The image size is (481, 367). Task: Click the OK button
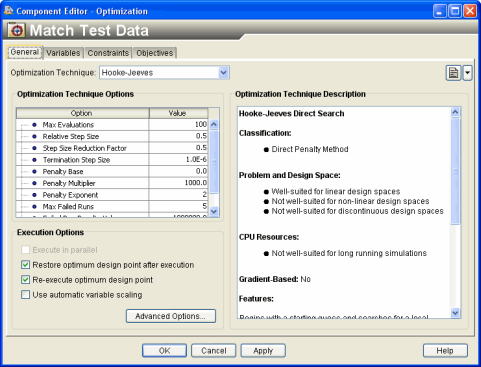[164, 351]
